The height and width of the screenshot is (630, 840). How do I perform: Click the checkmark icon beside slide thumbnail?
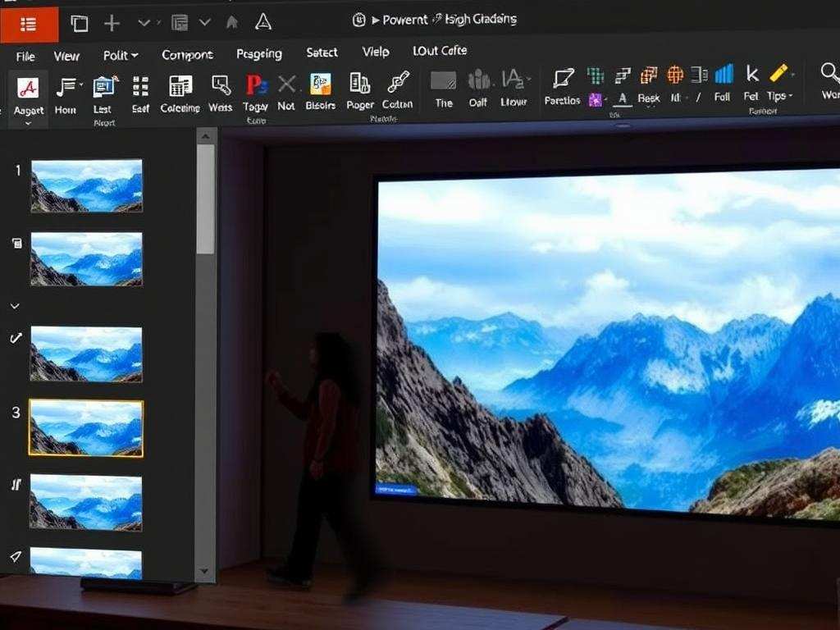(16, 338)
